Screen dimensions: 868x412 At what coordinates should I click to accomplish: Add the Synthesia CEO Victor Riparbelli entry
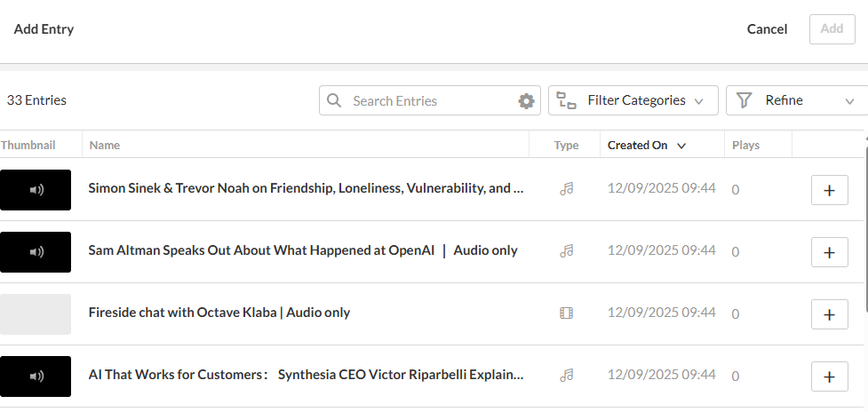pyautogui.click(x=829, y=376)
